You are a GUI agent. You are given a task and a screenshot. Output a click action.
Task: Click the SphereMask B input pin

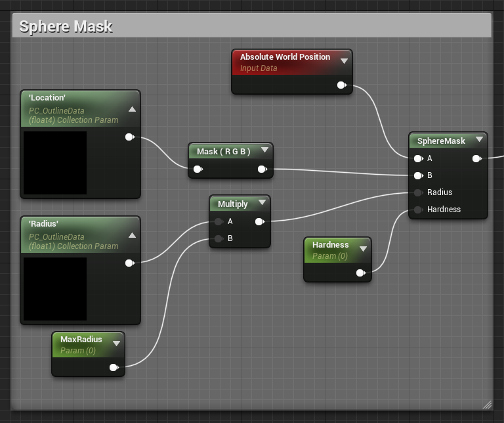[418, 175]
